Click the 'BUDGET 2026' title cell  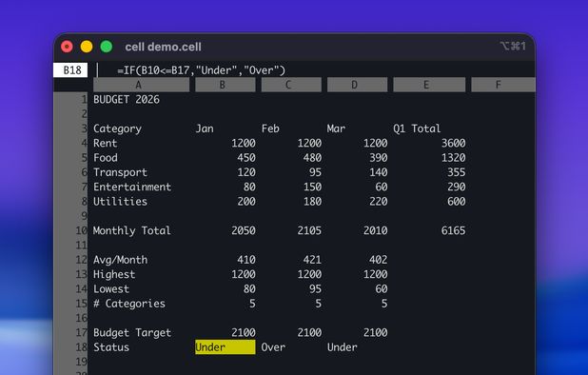point(127,99)
